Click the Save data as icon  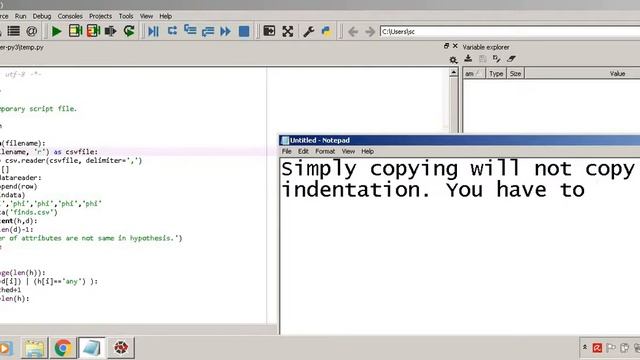(x=496, y=58)
